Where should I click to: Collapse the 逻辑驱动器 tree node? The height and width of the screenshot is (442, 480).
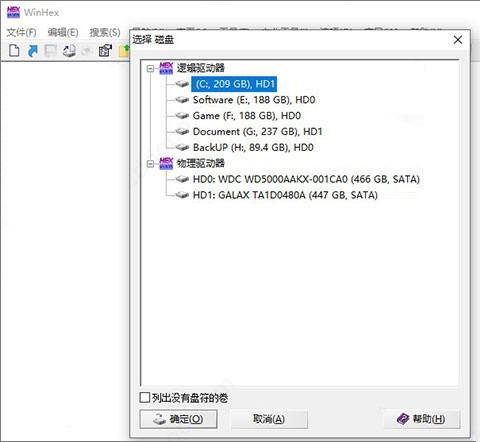(150, 68)
